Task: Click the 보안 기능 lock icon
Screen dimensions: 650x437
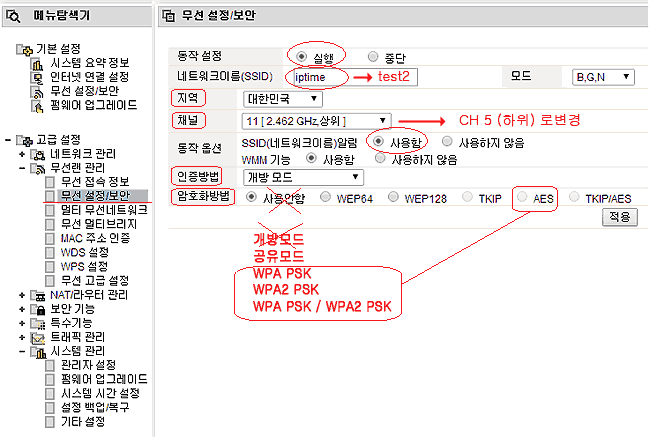Action: (38, 310)
